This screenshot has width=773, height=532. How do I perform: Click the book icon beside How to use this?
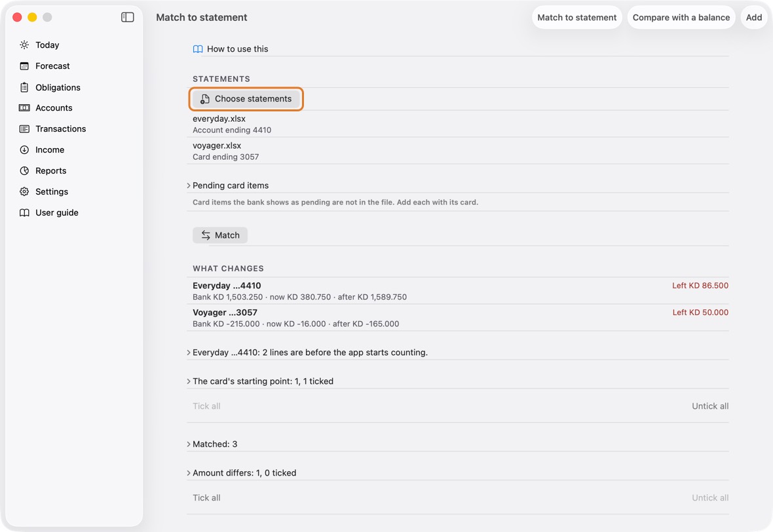198,49
